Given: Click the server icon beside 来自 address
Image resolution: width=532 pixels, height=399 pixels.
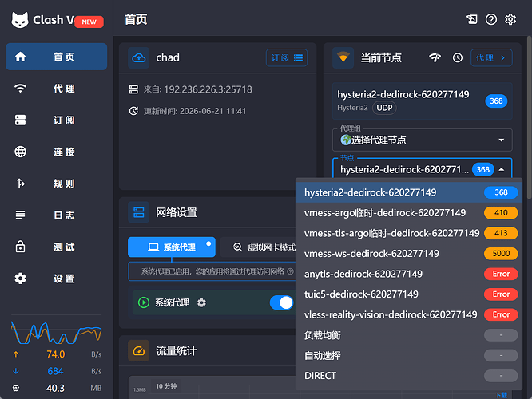Looking at the screenshot, I should coord(133,89).
